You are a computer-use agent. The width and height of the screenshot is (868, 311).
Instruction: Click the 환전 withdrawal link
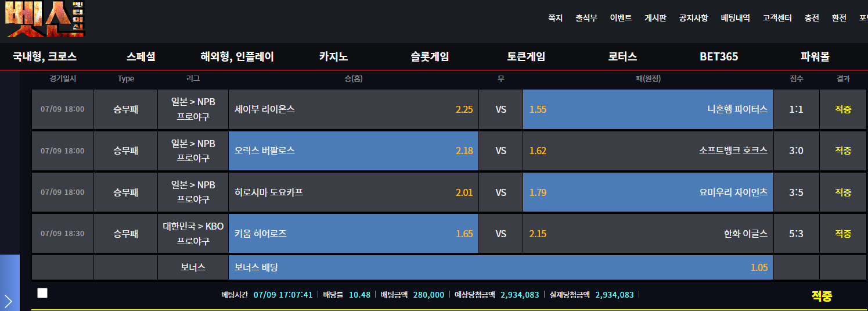tap(839, 18)
